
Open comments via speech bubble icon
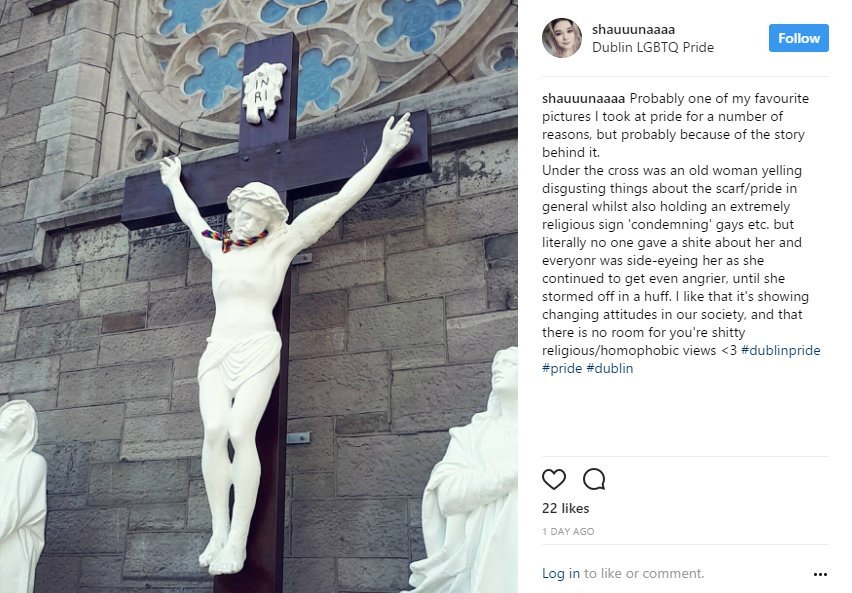[x=594, y=479]
